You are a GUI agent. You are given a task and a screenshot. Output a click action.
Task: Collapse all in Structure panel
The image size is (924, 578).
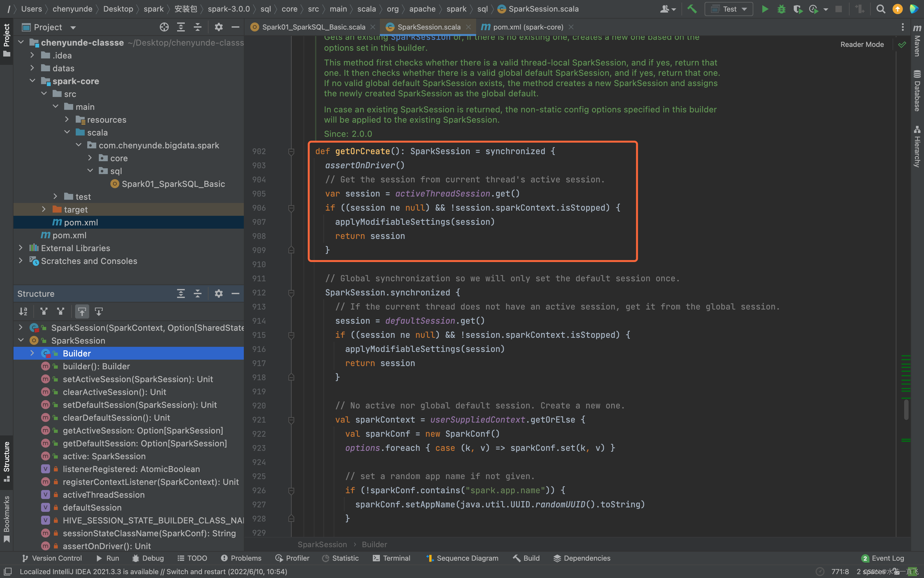tap(197, 293)
